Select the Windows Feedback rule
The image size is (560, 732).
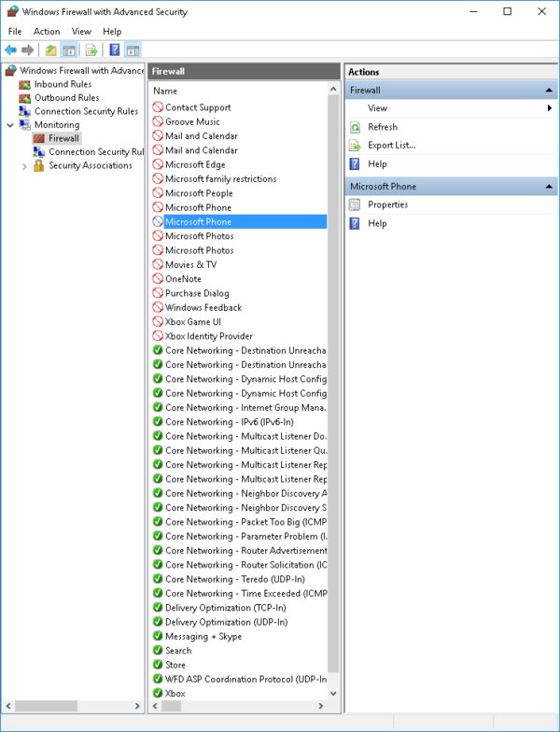click(203, 308)
